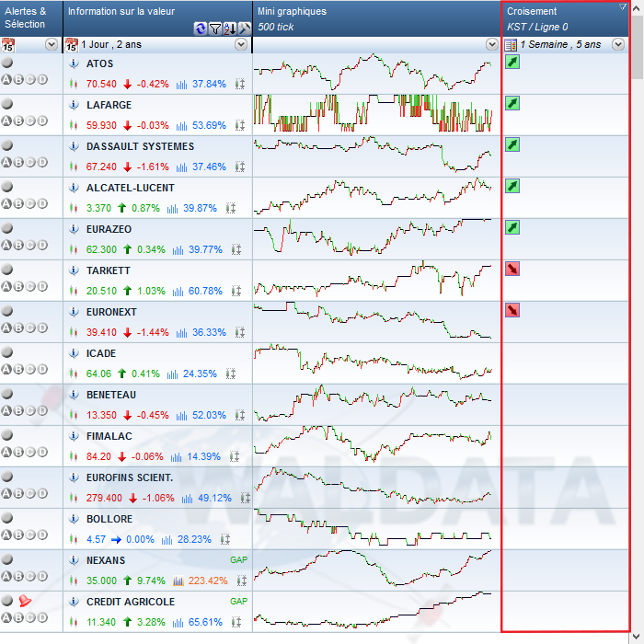Click scale candlestick icon at end of ATOS row

coord(240,85)
